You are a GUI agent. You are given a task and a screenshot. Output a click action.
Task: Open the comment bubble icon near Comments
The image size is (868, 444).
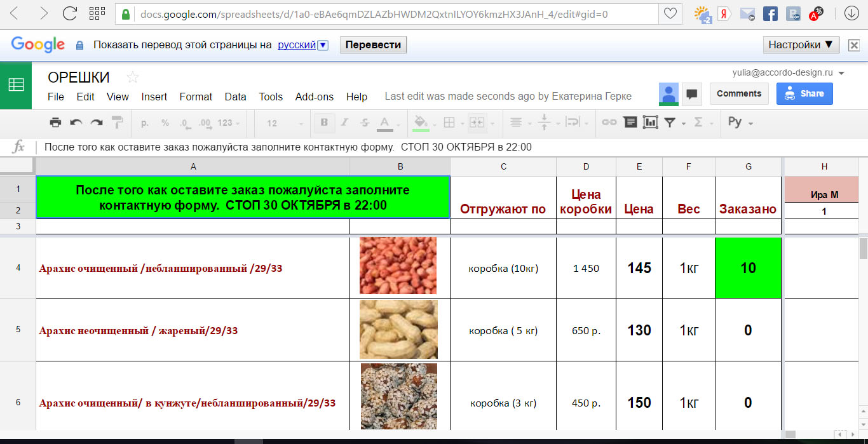[x=692, y=94]
